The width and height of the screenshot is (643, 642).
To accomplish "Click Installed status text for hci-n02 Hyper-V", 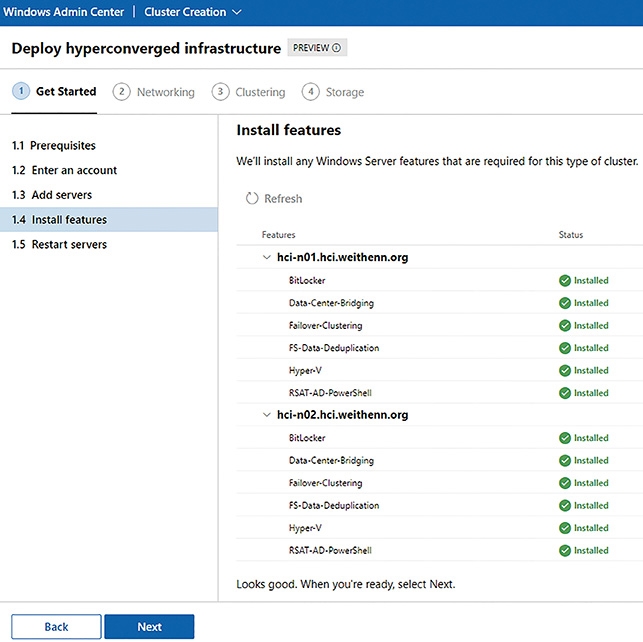I will (591, 528).
